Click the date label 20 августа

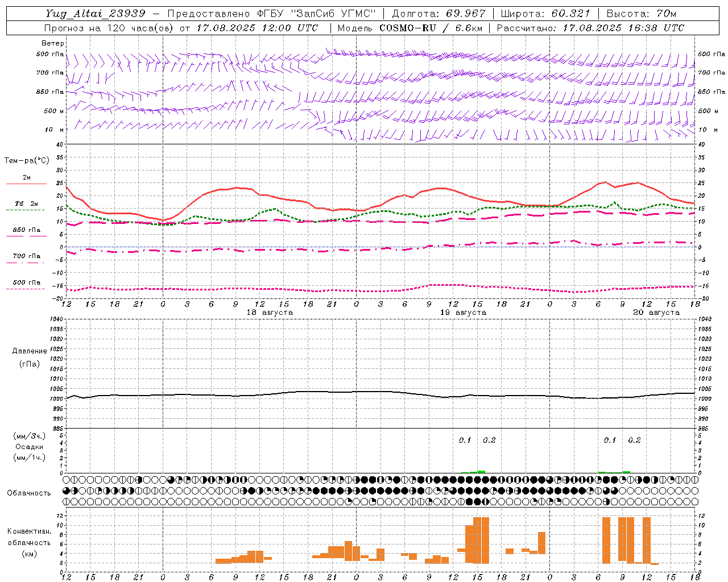(656, 313)
